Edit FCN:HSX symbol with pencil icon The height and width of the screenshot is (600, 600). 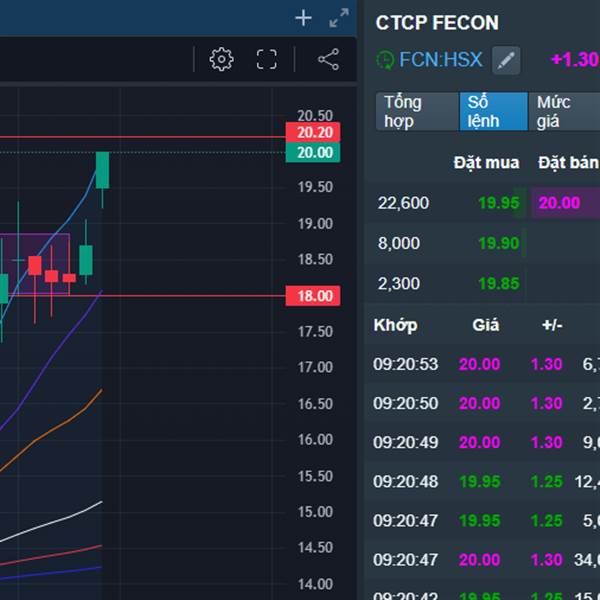point(506,60)
